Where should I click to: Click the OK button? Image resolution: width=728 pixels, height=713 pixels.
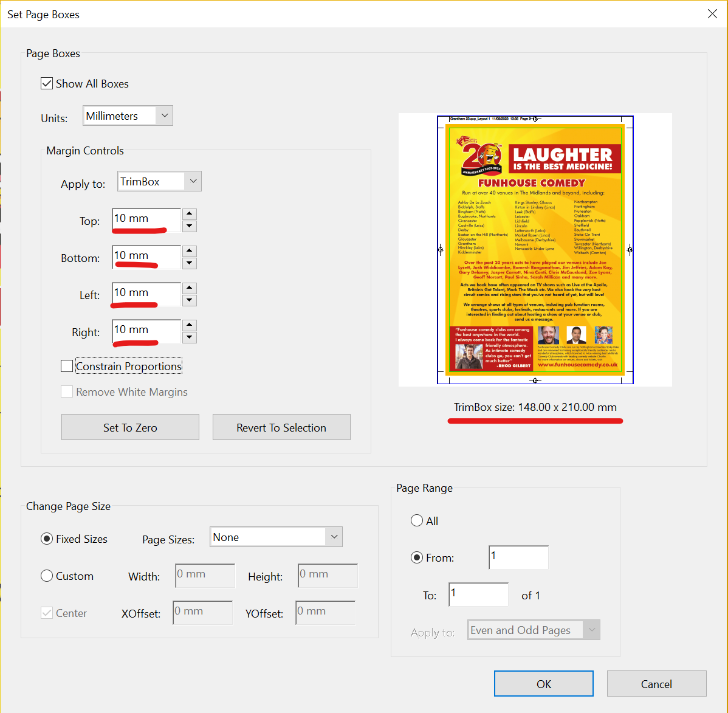544,684
